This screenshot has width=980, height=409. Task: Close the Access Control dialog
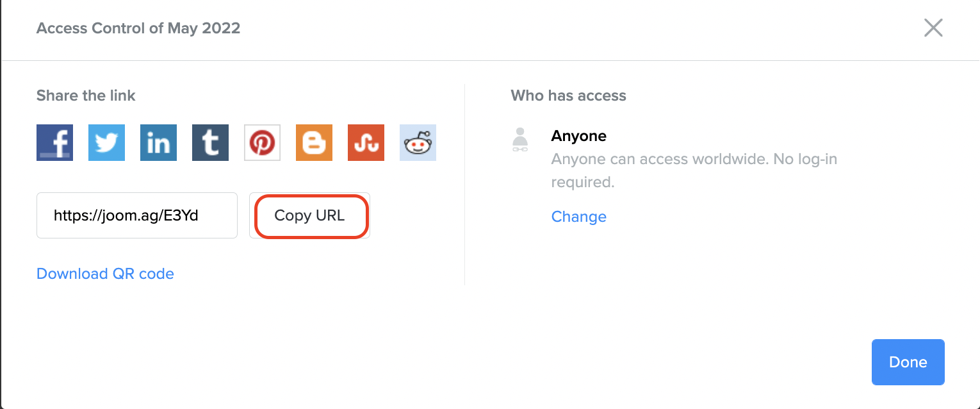tap(933, 28)
